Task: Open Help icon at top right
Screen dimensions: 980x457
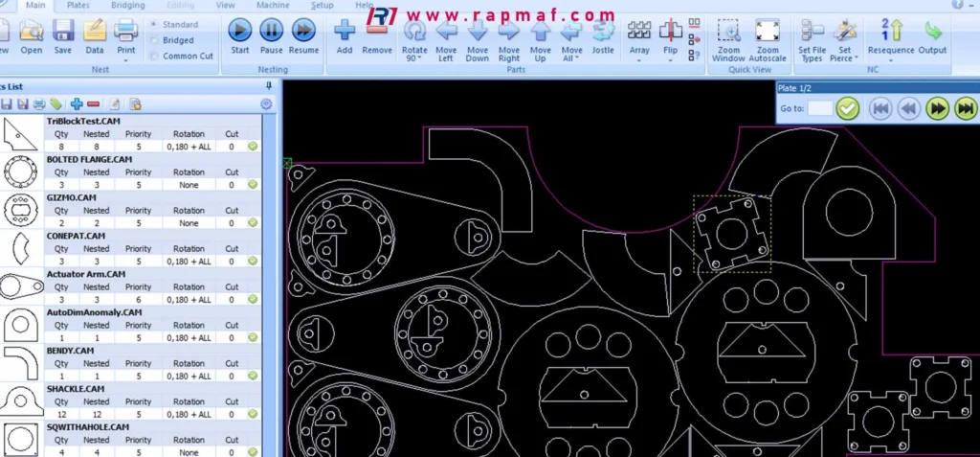Action: pos(957,5)
